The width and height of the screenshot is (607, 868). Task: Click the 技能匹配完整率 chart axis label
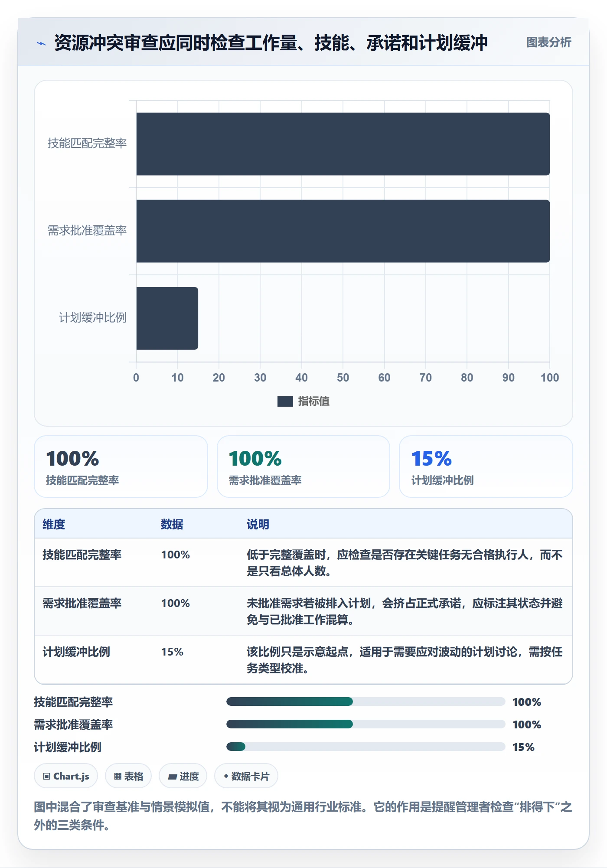click(x=87, y=144)
